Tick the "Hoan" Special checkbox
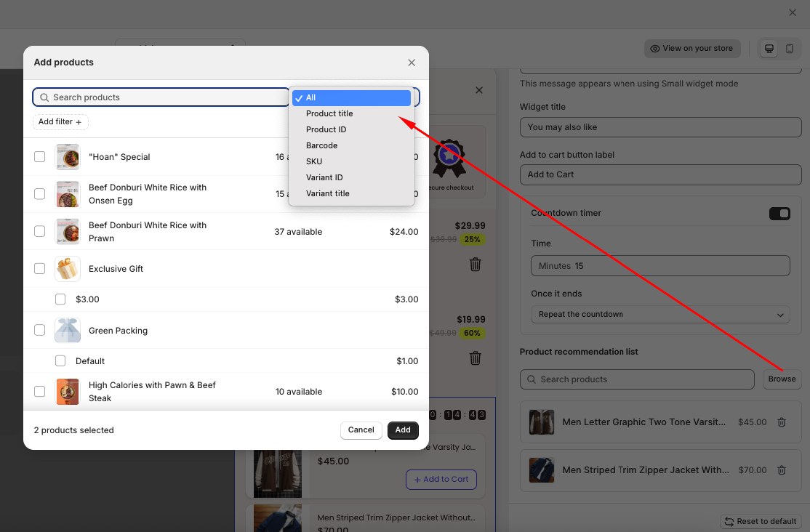 [40, 156]
